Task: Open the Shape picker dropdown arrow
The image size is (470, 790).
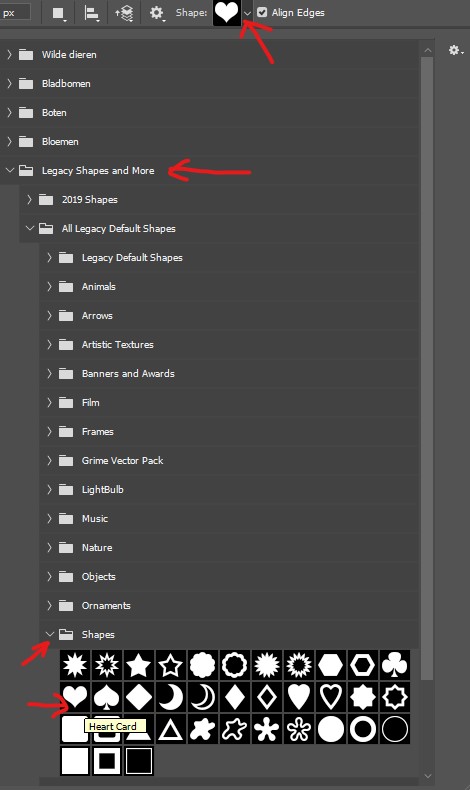Action: [x=247, y=13]
